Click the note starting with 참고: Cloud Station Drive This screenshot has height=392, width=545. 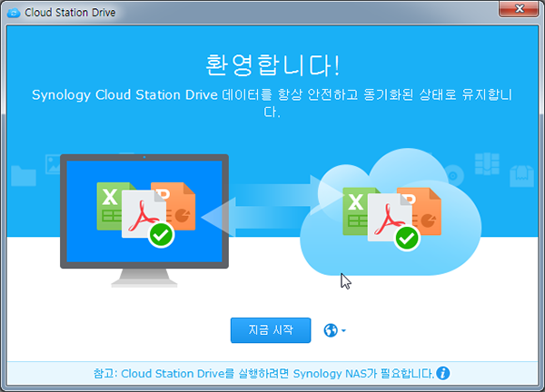[263, 374]
